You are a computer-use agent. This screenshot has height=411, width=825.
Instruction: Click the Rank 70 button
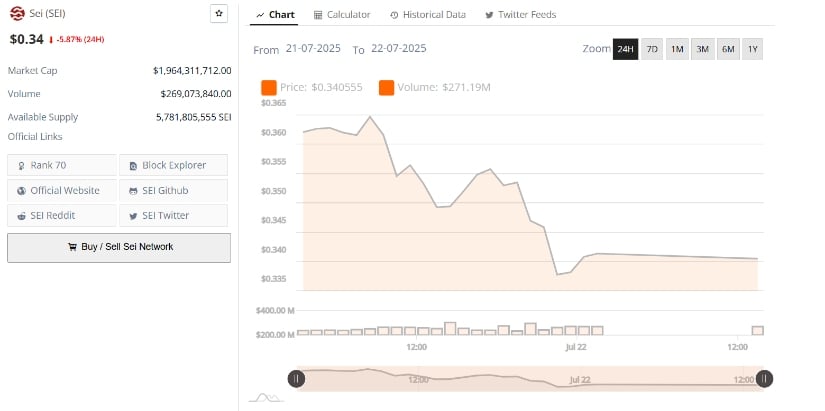[62, 165]
